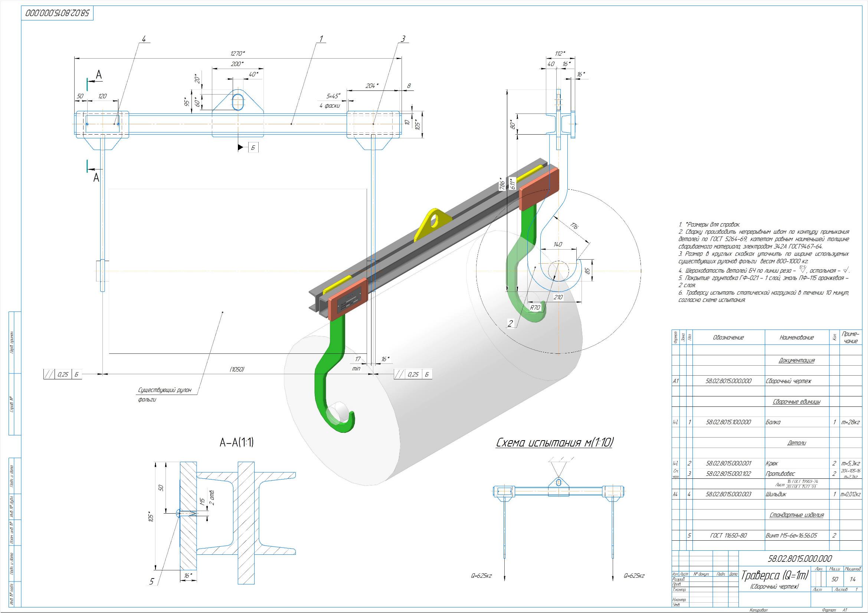Select the left Q=625кг load label
The height and width of the screenshot is (613, 868).
[x=481, y=576]
